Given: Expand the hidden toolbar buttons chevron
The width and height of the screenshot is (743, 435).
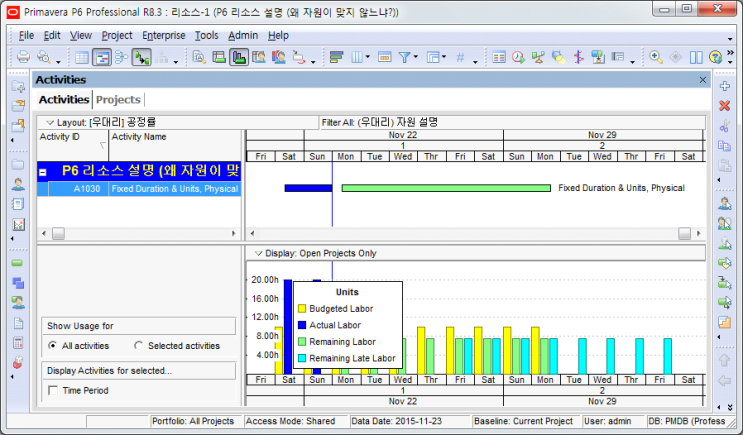Looking at the screenshot, I should (730, 52).
